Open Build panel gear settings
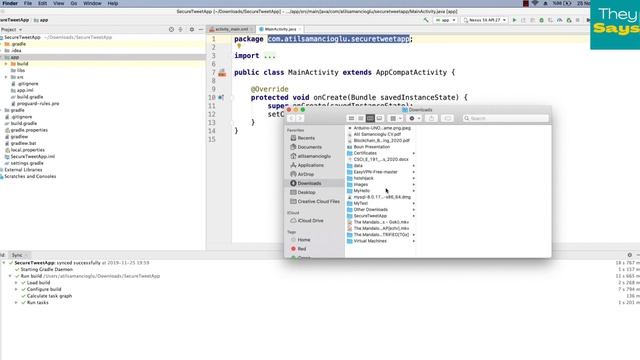This screenshot has width=640, height=360. click(630, 255)
